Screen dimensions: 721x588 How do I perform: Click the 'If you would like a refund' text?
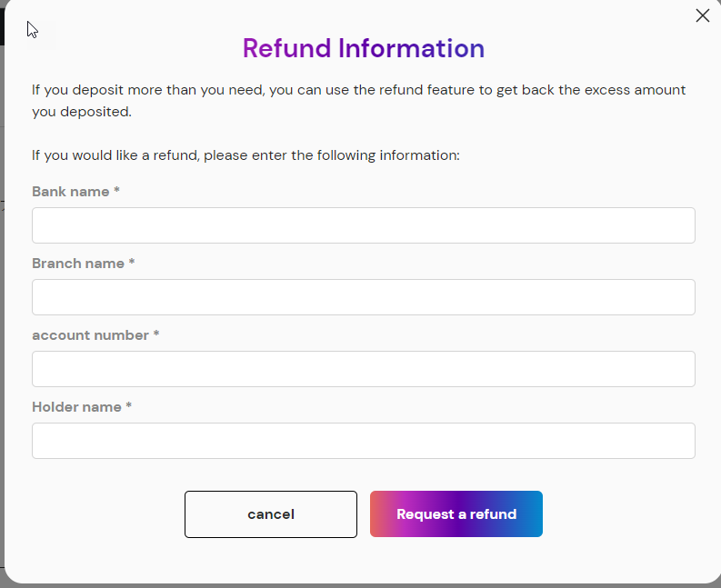coord(245,155)
